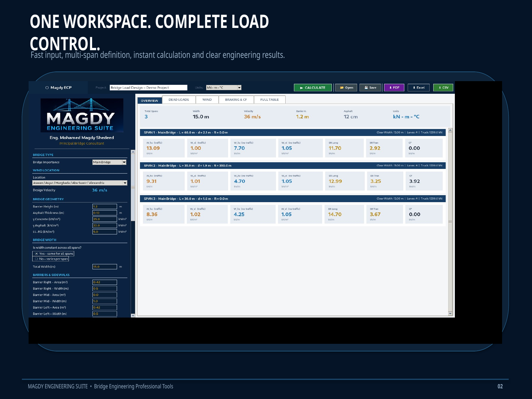Click Span 1 W_hz traffic value 13.09

[x=153, y=148]
